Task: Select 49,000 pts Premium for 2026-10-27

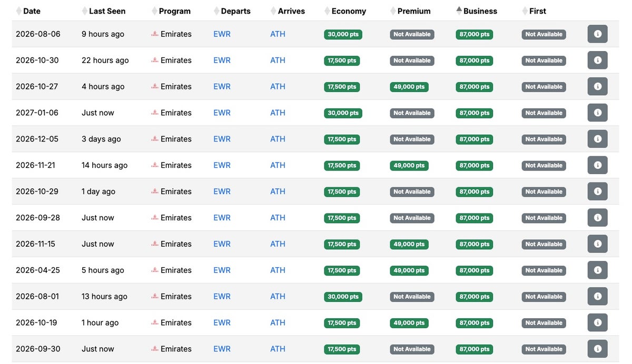Action: pyautogui.click(x=409, y=87)
